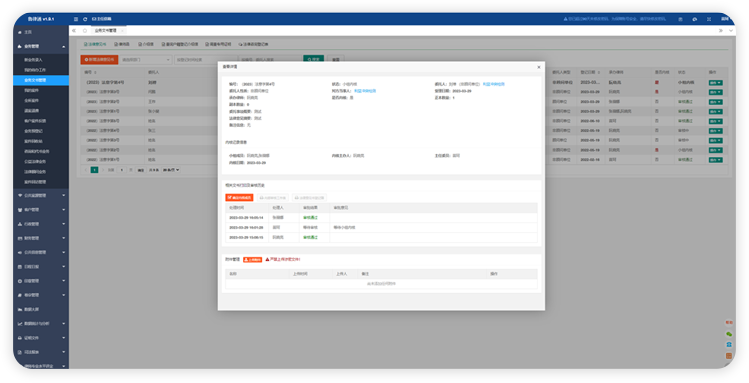Expand the 客户管理 sidebar group
The image size is (749, 383).
(x=41, y=210)
